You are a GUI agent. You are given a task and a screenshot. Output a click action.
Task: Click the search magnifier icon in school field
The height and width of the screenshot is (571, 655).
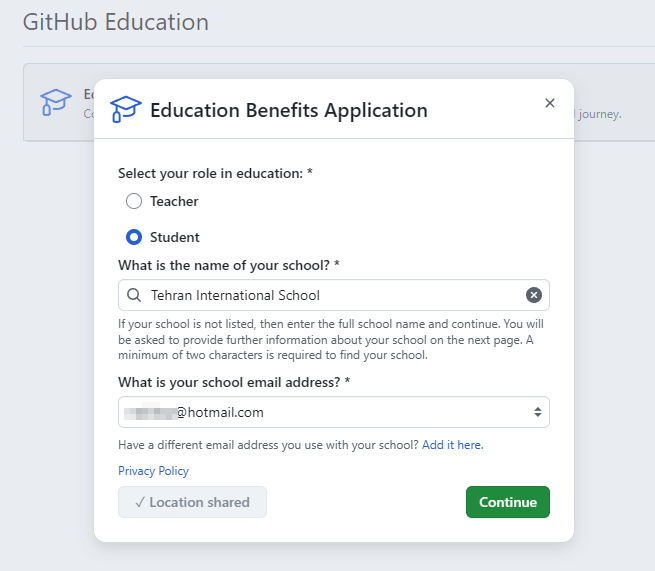coord(134,295)
